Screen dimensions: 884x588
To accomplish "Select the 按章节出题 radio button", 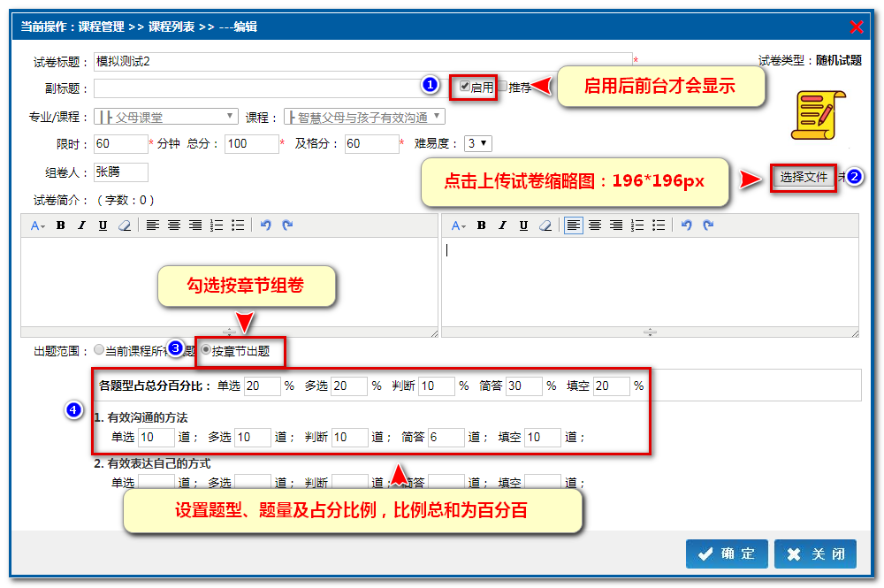I will 206,350.
